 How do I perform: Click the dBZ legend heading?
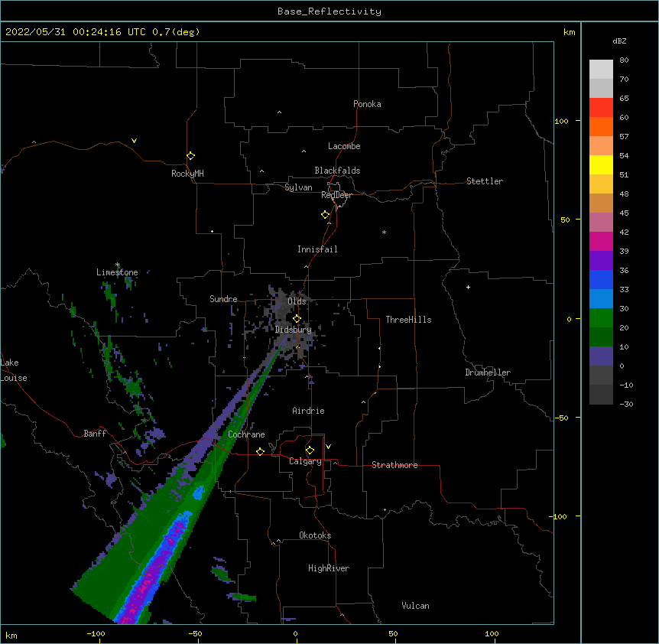[619, 41]
